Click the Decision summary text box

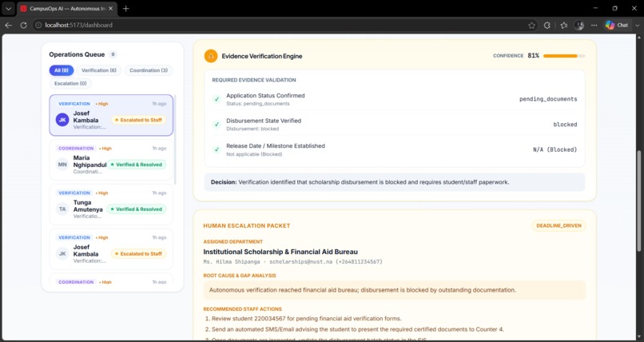(x=395, y=182)
